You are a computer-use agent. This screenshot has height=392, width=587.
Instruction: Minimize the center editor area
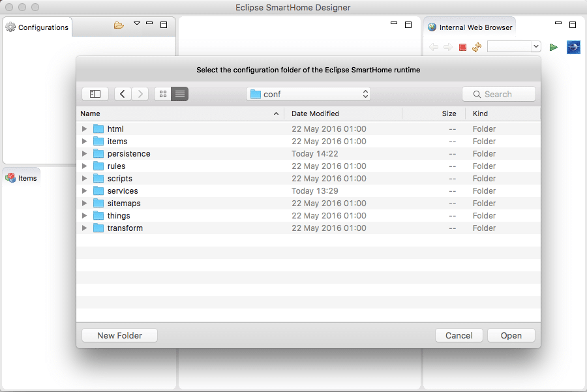(394, 23)
